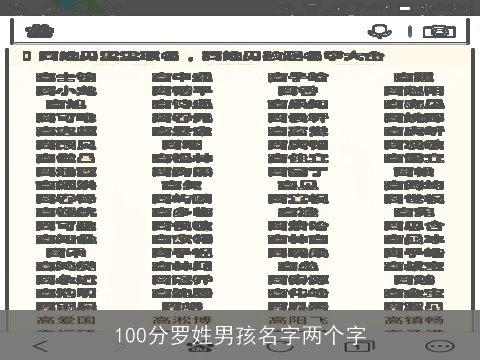Tap the Baidu paw icon in search bar
The height and width of the screenshot is (360, 480).
click(40, 31)
